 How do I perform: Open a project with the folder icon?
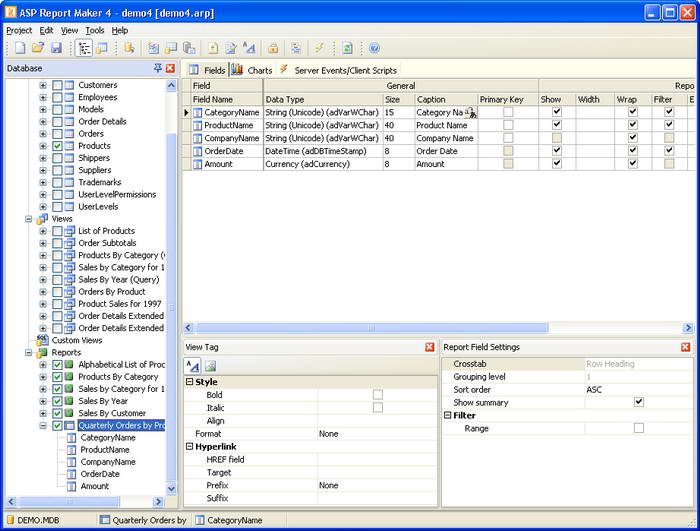(37, 48)
